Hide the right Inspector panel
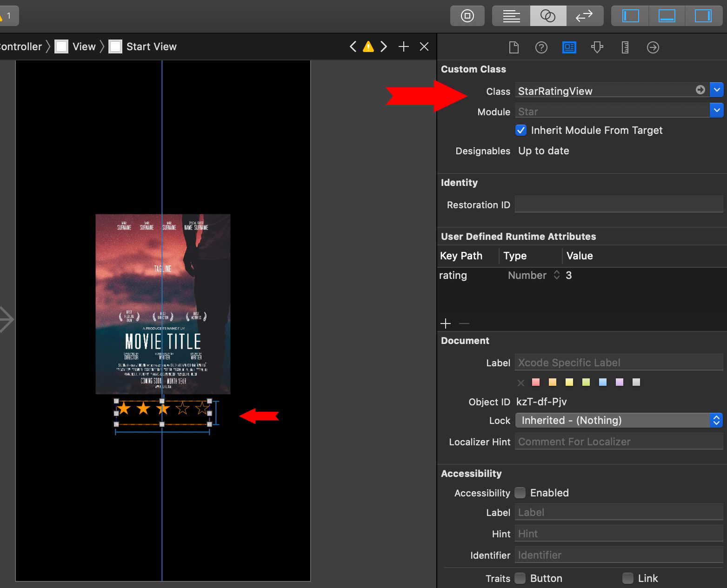Viewport: 727px width, 588px height. pos(702,16)
